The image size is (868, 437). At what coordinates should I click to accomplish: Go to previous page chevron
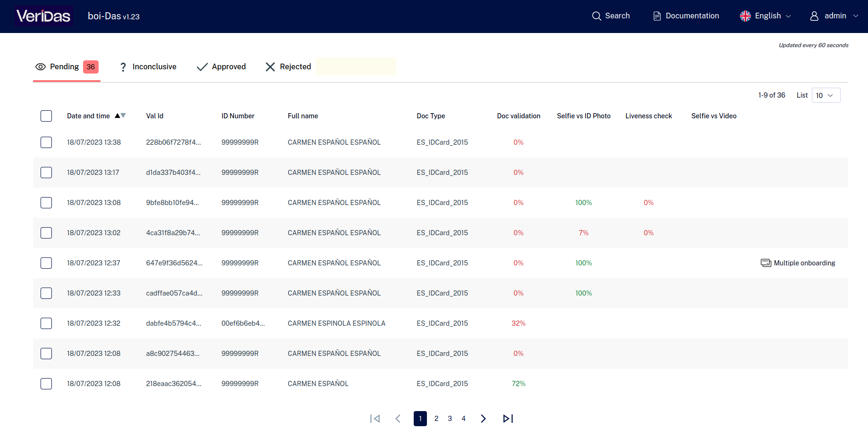pyautogui.click(x=398, y=419)
